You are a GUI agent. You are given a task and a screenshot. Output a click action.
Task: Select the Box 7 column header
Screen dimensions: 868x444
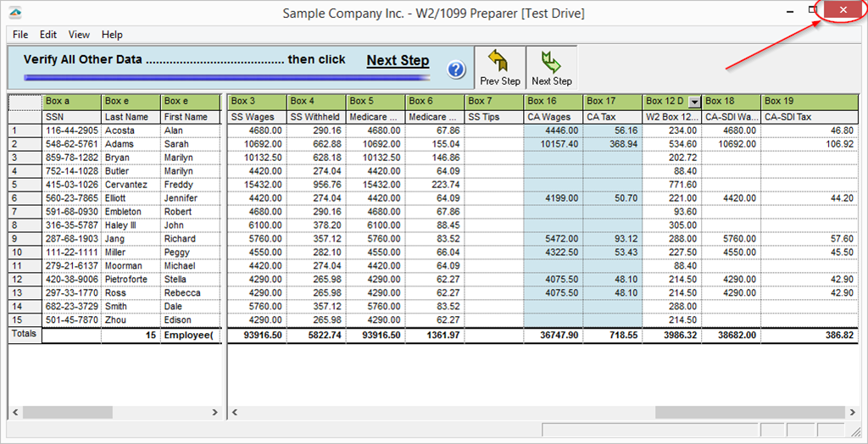pos(494,102)
